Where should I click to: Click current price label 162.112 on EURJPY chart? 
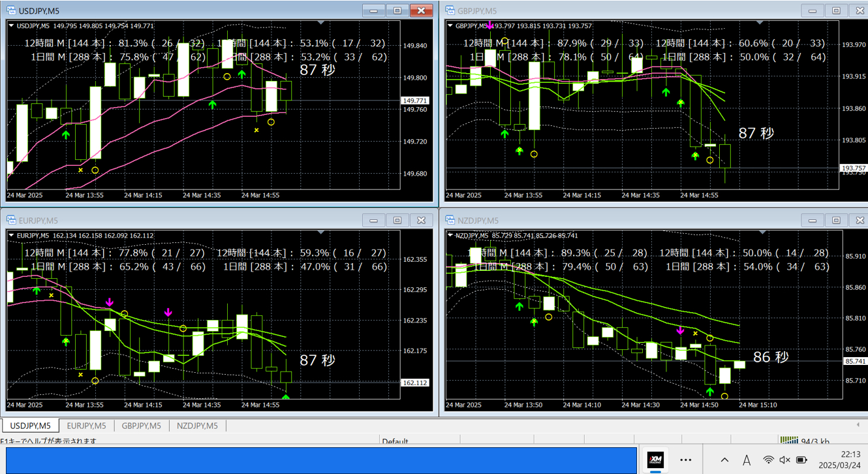(x=416, y=383)
